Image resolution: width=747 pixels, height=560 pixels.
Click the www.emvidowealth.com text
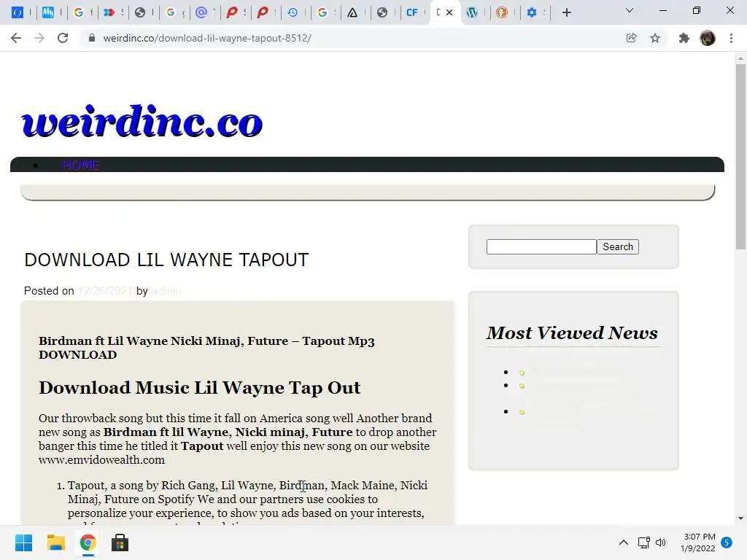pos(101,460)
